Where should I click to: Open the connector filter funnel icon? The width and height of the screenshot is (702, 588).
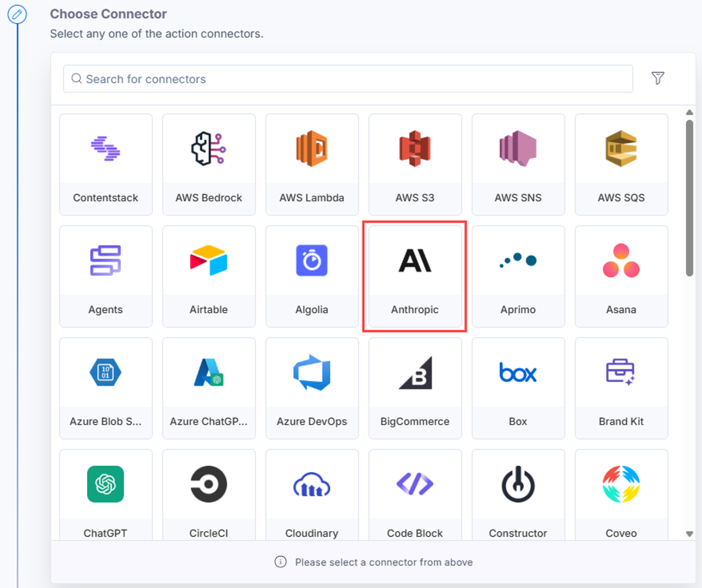point(658,78)
